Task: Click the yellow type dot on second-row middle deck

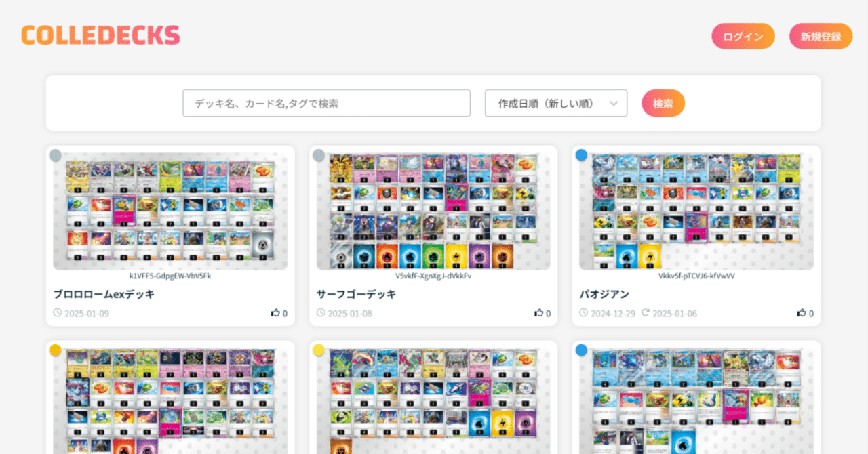Action: pyautogui.click(x=319, y=350)
